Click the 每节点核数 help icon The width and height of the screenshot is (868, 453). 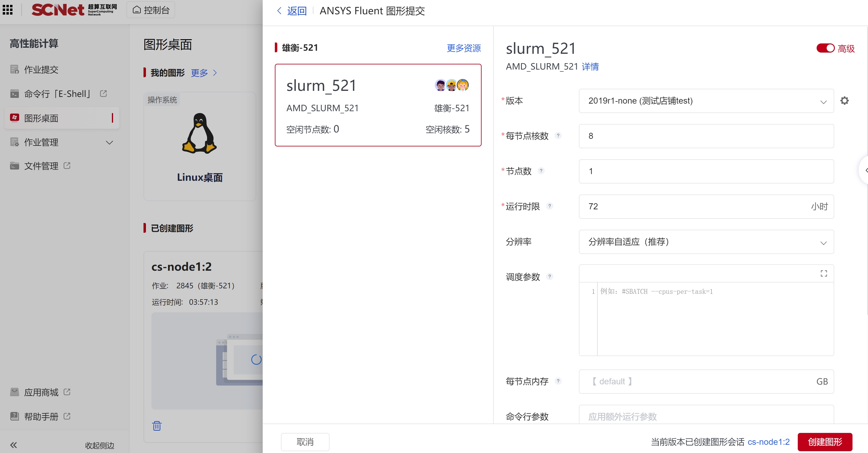click(x=558, y=136)
